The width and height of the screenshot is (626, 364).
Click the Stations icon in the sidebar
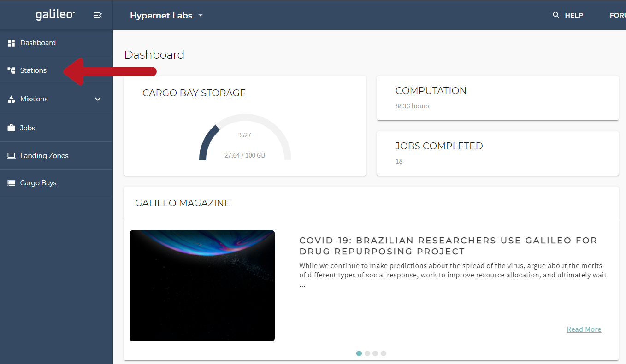click(12, 70)
